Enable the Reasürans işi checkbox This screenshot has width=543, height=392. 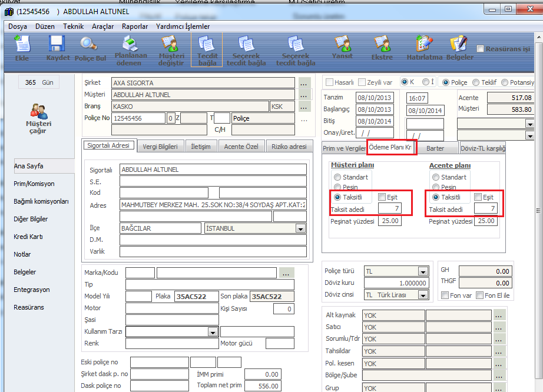coord(481,49)
